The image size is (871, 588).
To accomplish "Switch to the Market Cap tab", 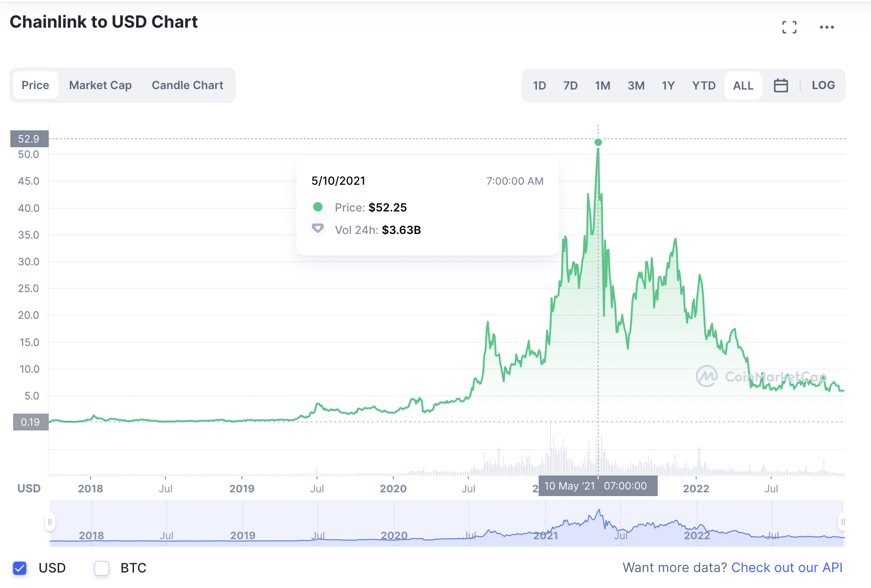I will [100, 85].
